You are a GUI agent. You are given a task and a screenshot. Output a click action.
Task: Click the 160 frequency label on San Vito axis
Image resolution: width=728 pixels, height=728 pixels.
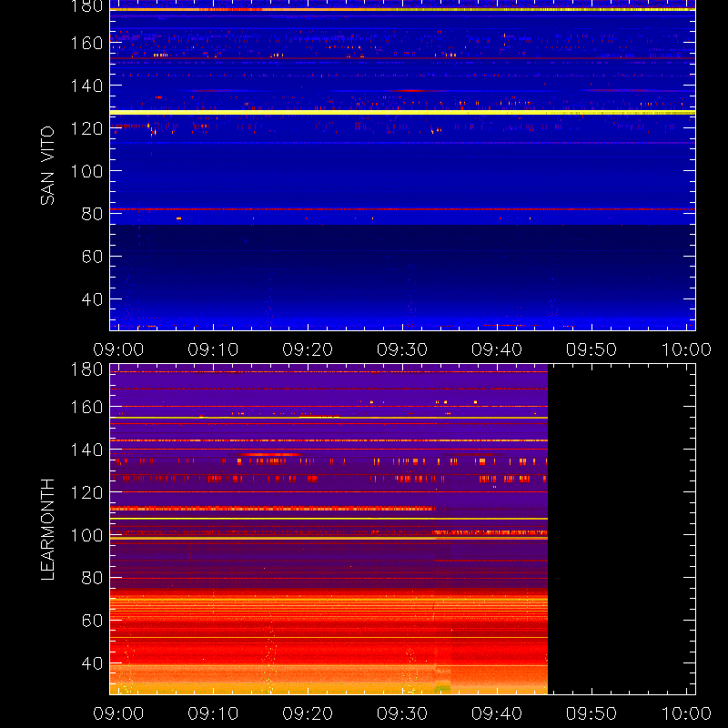[86, 43]
